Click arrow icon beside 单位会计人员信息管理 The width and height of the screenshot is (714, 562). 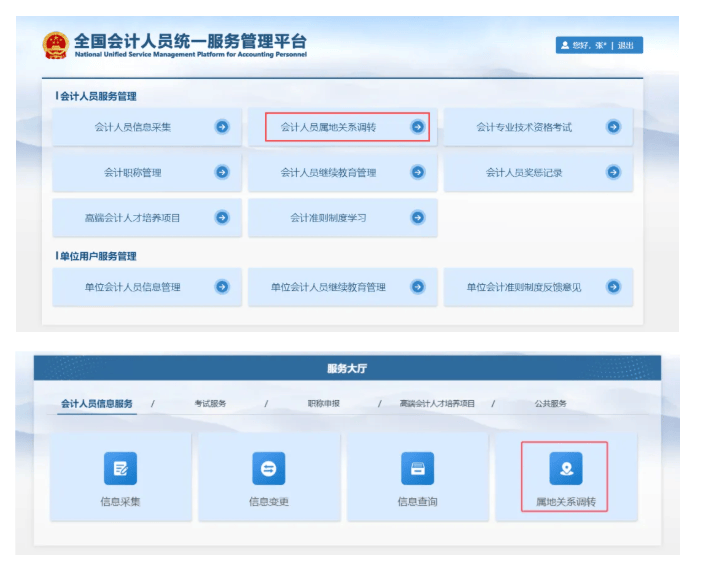click(x=222, y=287)
